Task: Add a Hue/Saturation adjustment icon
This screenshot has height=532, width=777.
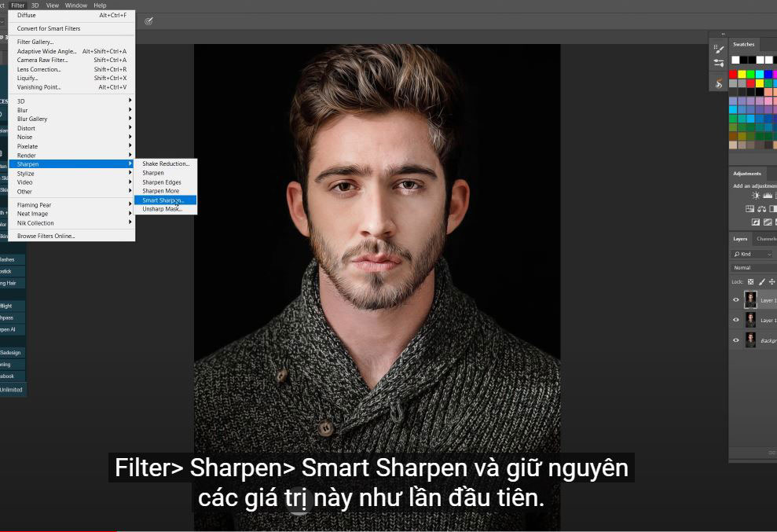Action: pos(750,209)
